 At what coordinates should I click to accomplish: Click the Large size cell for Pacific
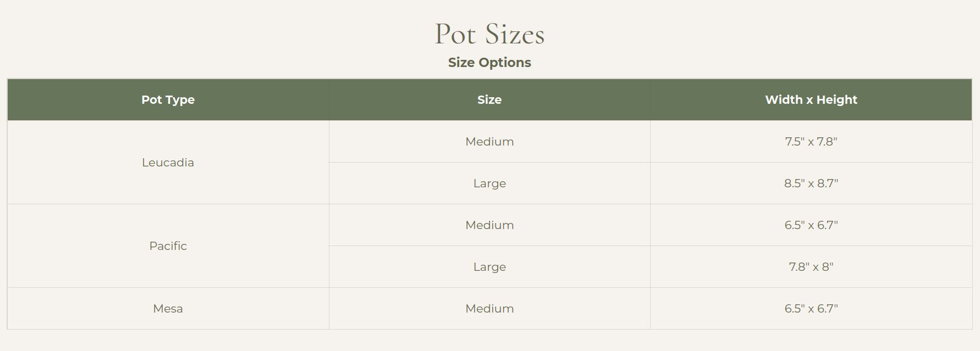tap(489, 267)
